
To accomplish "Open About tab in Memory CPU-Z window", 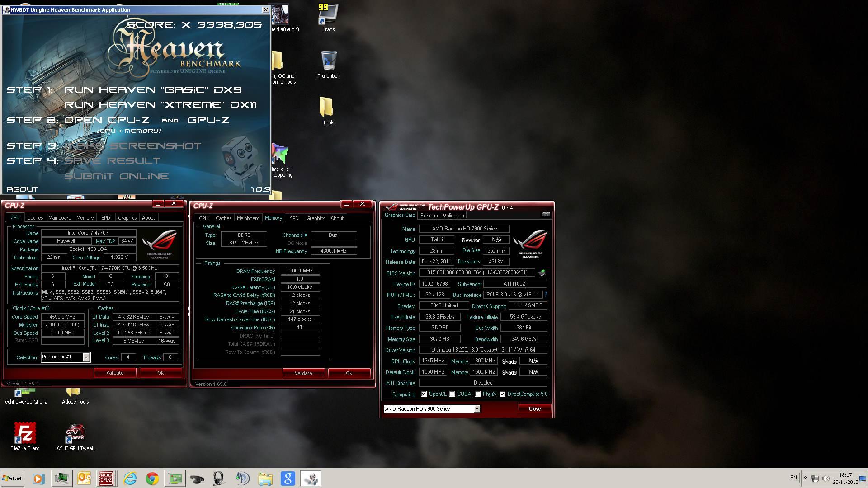I will pos(337,218).
